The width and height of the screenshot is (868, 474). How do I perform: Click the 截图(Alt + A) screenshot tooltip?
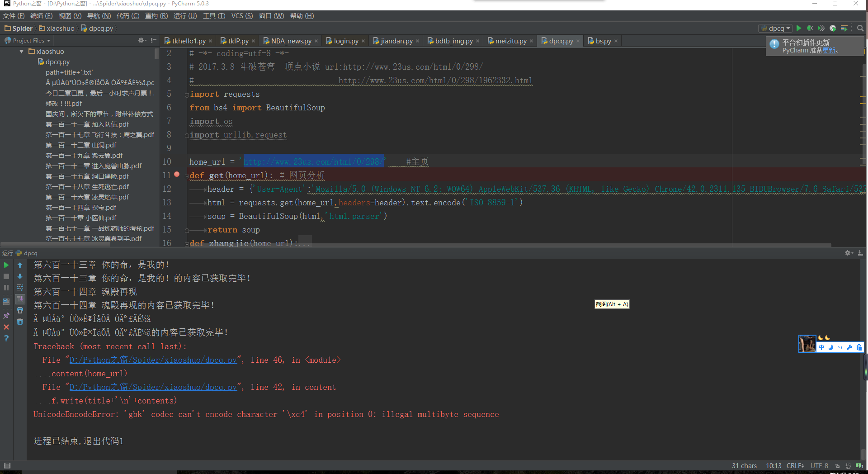pyautogui.click(x=612, y=304)
